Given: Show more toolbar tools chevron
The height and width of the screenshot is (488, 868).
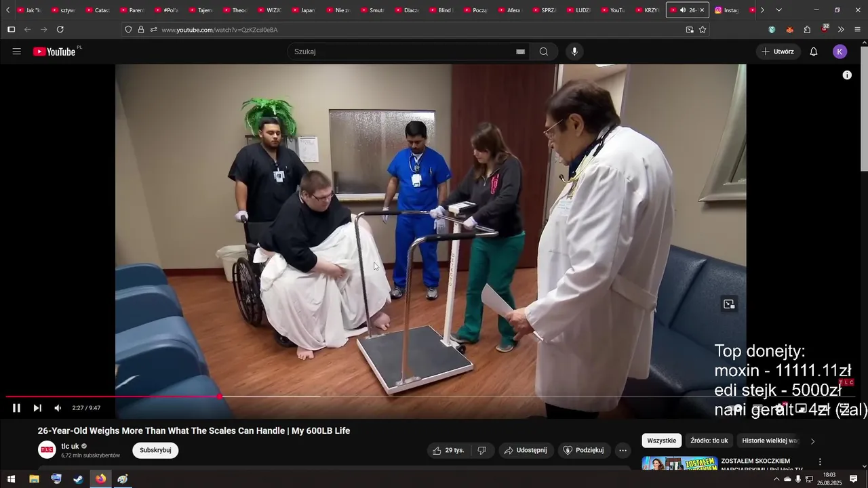Looking at the screenshot, I should pyautogui.click(x=841, y=30).
